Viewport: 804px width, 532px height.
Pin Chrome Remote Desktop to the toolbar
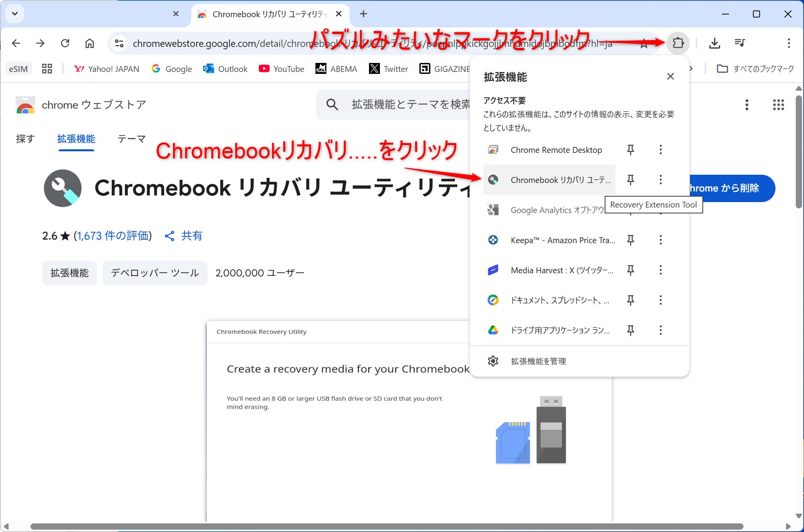[x=630, y=150]
